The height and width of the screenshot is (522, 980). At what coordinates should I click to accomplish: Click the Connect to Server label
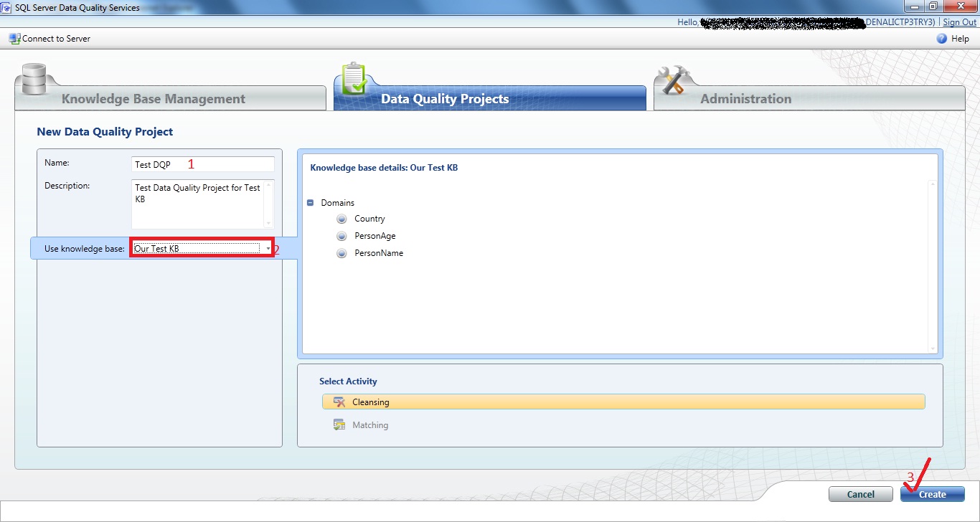click(x=57, y=39)
